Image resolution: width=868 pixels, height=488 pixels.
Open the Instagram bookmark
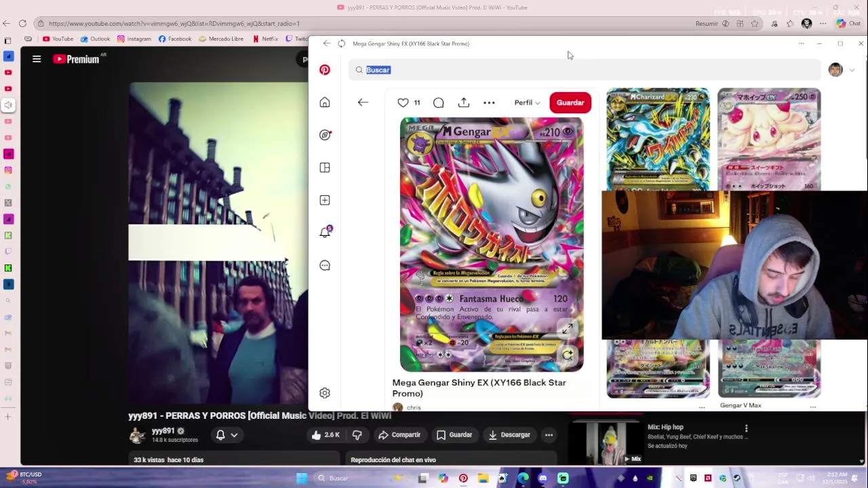click(x=134, y=39)
